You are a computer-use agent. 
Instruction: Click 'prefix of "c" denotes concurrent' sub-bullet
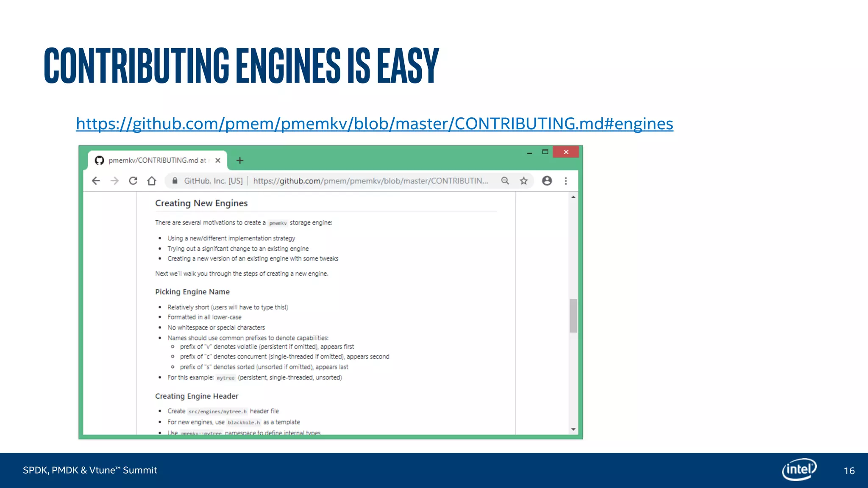[284, 357]
